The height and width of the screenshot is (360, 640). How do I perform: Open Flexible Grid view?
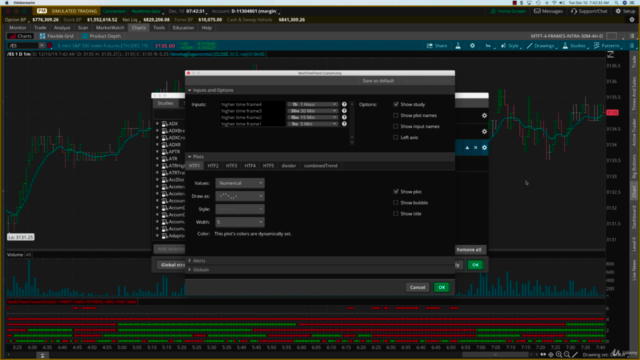pyautogui.click(x=56, y=36)
